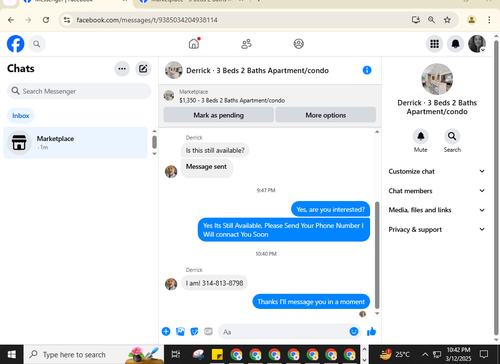The width and height of the screenshot is (500, 364).
Task: Bookmark this tab with star icon
Action: pyautogui.click(x=447, y=20)
